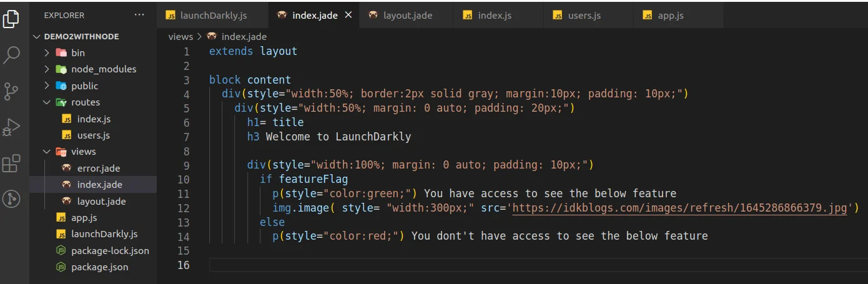This screenshot has height=284, width=868.
Task: Click the views breadcrumb segment
Action: click(x=180, y=37)
